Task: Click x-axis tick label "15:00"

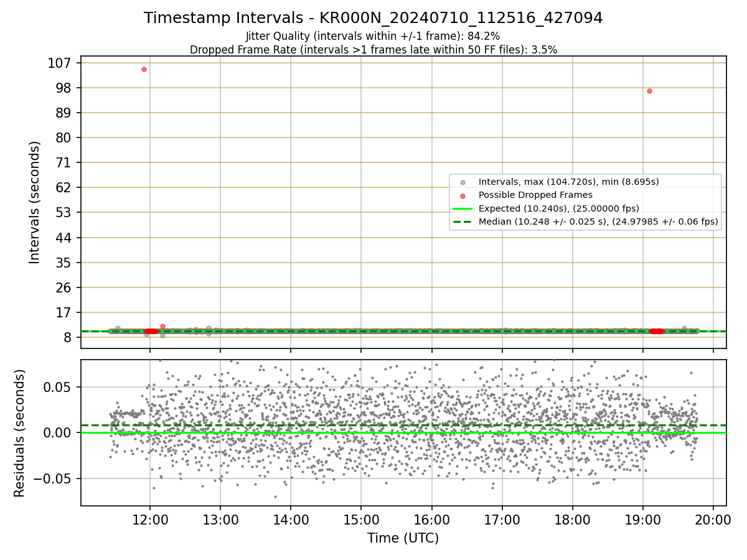Action: pos(361,519)
